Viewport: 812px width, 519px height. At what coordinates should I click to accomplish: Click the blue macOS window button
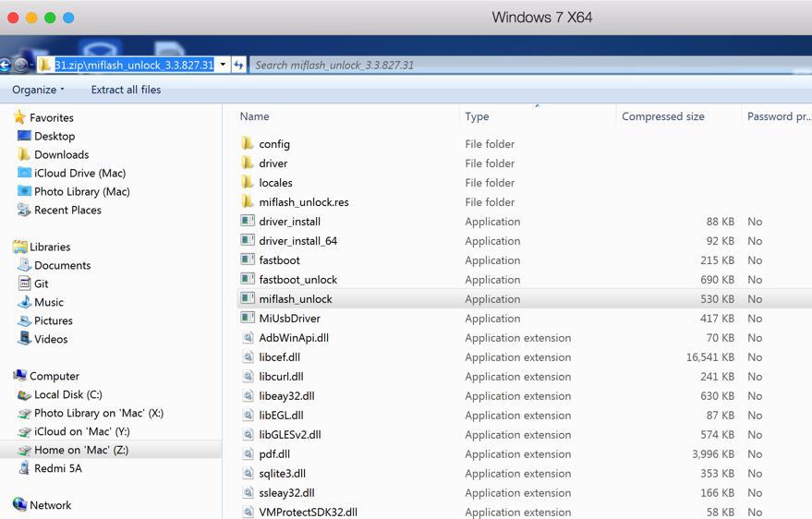point(68,18)
